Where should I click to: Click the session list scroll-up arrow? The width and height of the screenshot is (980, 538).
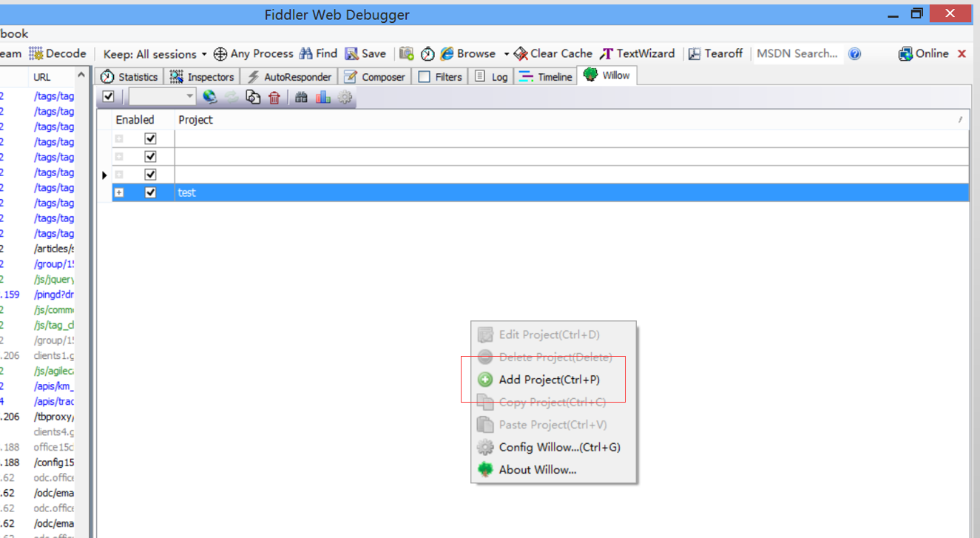[x=81, y=76]
